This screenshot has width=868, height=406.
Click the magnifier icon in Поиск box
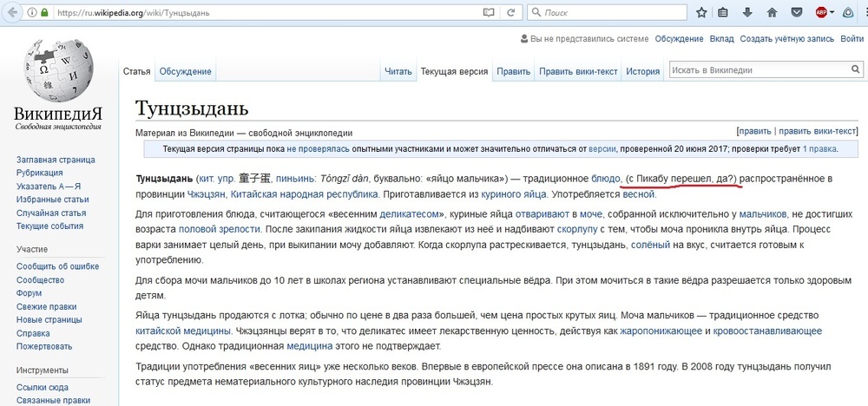536,12
